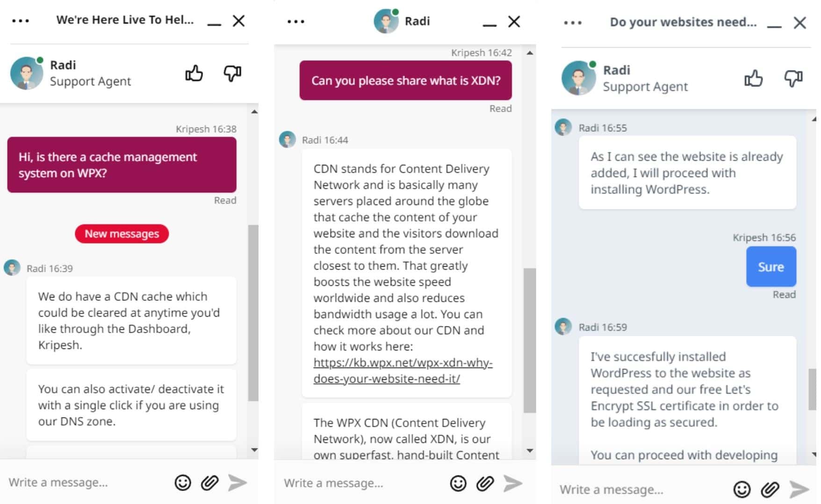Attach a file in the middle chat
This screenshot has width=821, height=504.
point(485,483)
